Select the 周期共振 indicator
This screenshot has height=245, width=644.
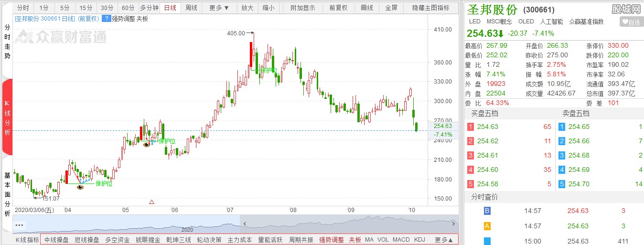coord(301,240)
